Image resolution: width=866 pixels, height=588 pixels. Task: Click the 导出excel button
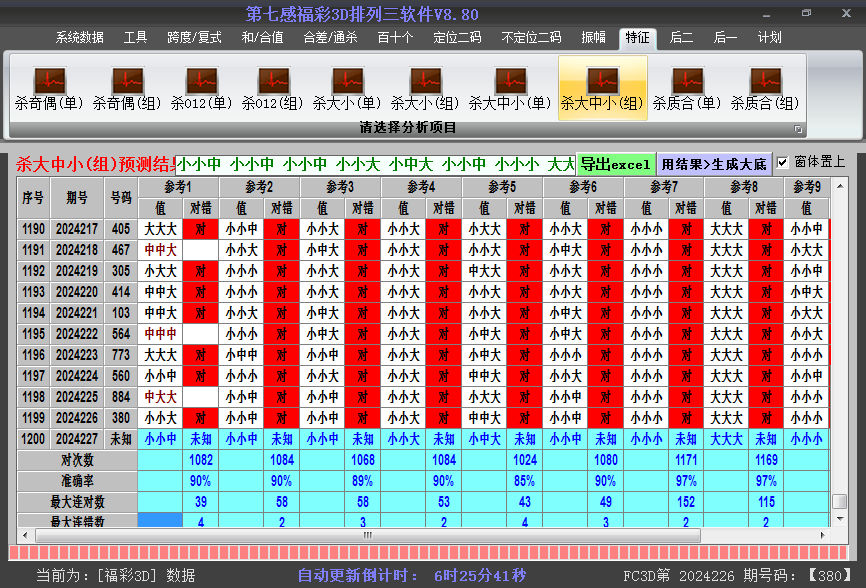click(615, 164)
